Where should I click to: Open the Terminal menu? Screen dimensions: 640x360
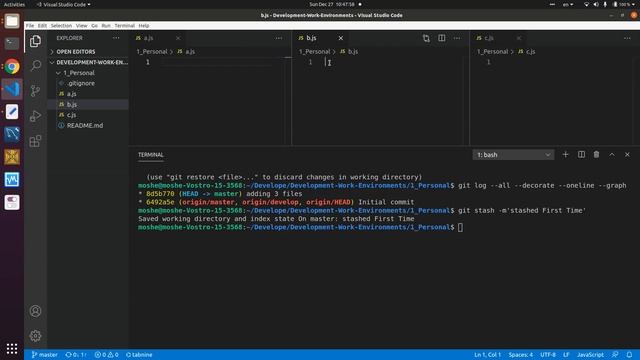coord(124,25)
